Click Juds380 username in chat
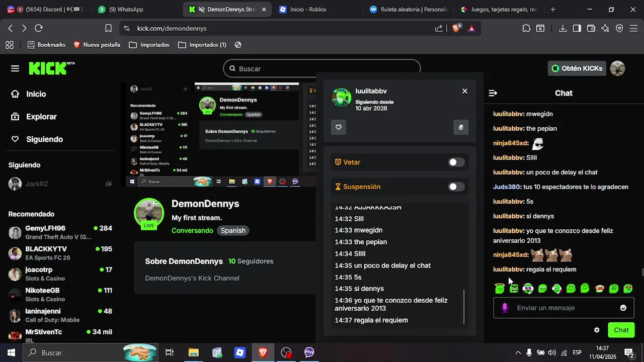 pyautogui.click(x=506, y=187)
